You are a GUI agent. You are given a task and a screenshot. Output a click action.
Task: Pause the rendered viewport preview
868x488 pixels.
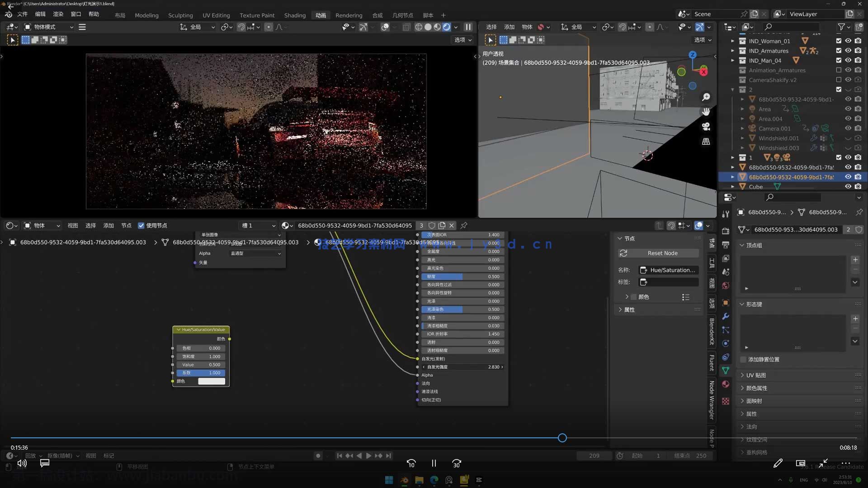(x=468, y=27)
